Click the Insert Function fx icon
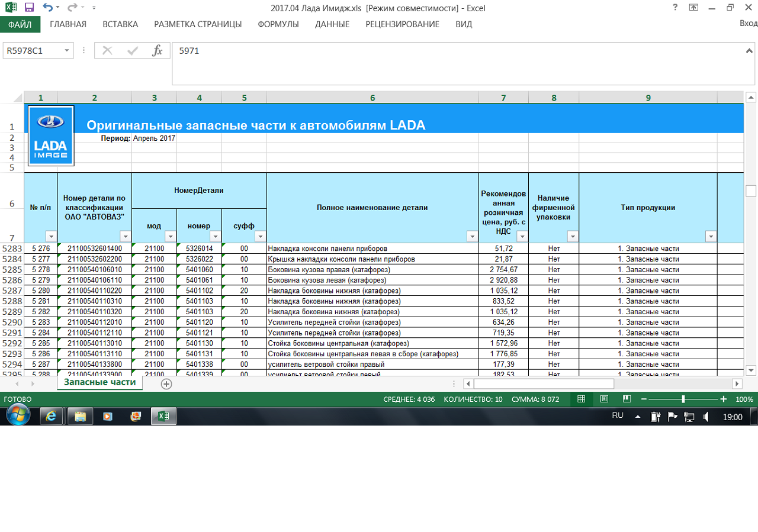 pyautogui.click(x=157, y=51)
